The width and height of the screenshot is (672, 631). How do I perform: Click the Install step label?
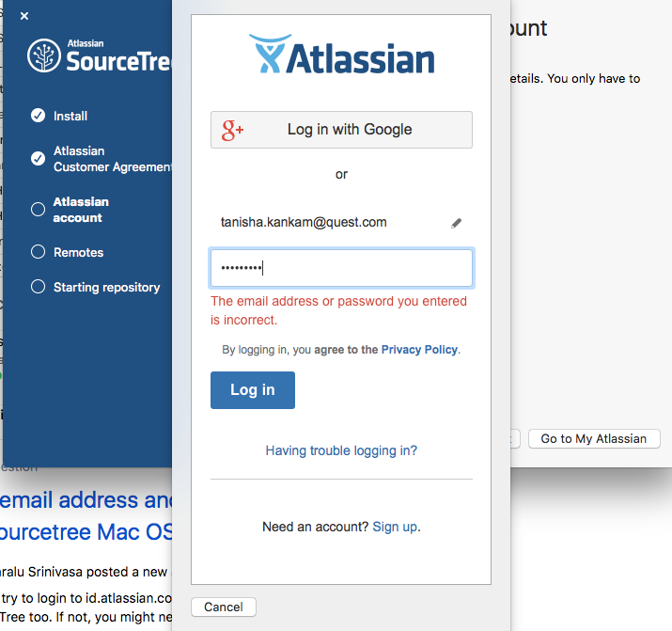(70, 117)
